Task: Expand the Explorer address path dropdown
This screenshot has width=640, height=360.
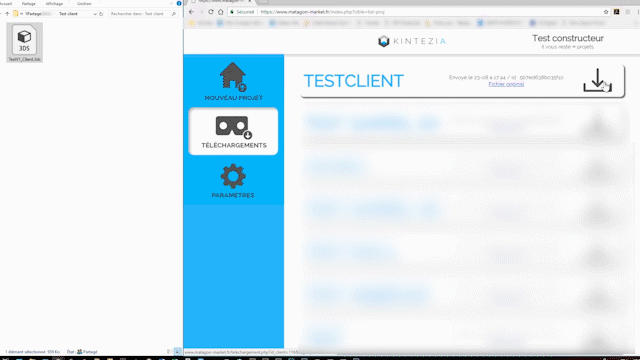Action: (95, 14)
